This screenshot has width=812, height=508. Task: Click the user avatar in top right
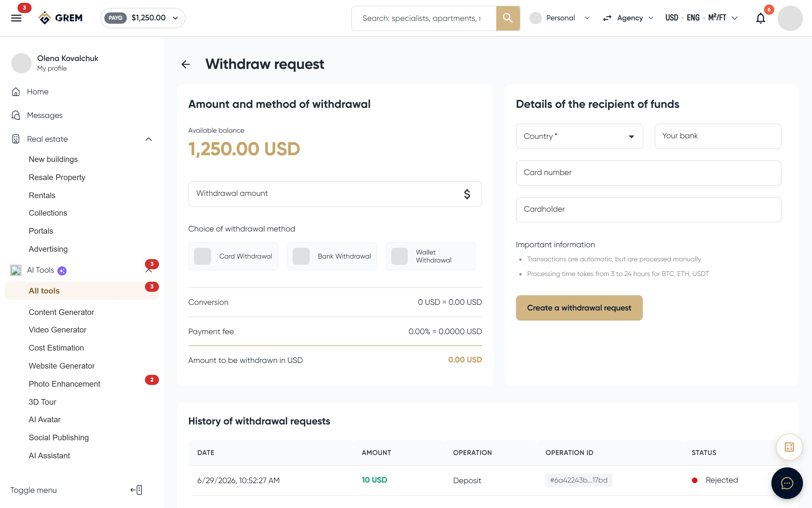pos(790,18)
